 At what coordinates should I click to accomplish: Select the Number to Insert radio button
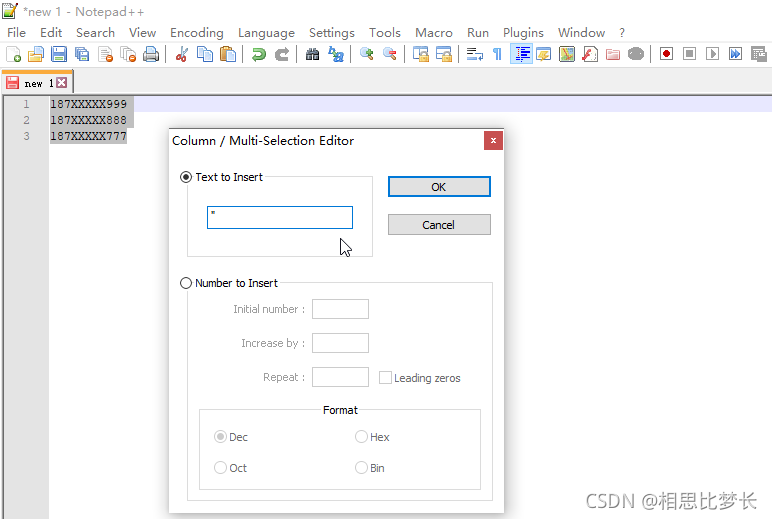186,283
